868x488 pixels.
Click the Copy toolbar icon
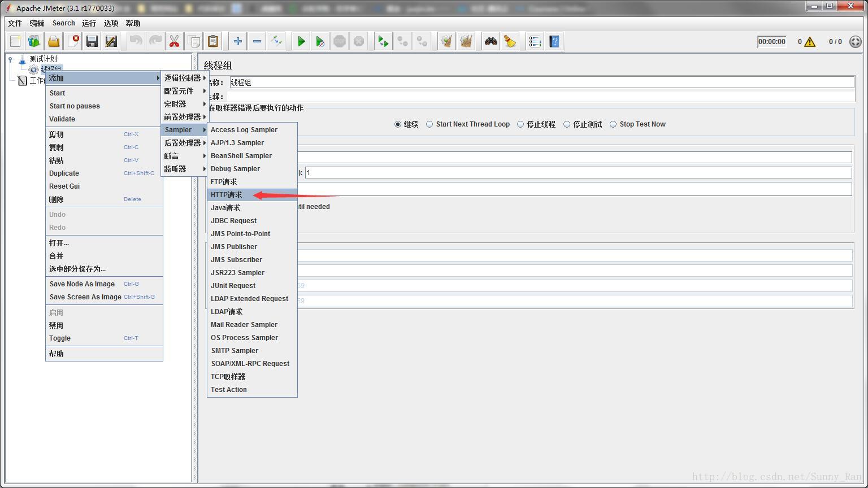[x=193, y=41]
